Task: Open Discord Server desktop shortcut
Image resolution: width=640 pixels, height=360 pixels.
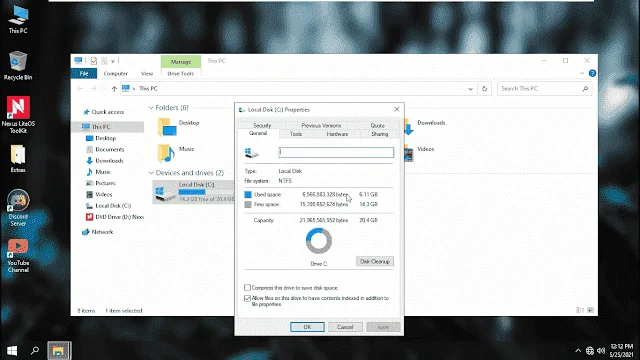Action: (18, 208)
